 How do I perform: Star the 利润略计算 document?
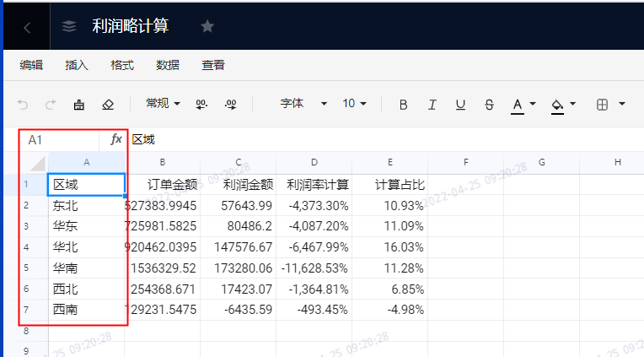pos(207,26)
